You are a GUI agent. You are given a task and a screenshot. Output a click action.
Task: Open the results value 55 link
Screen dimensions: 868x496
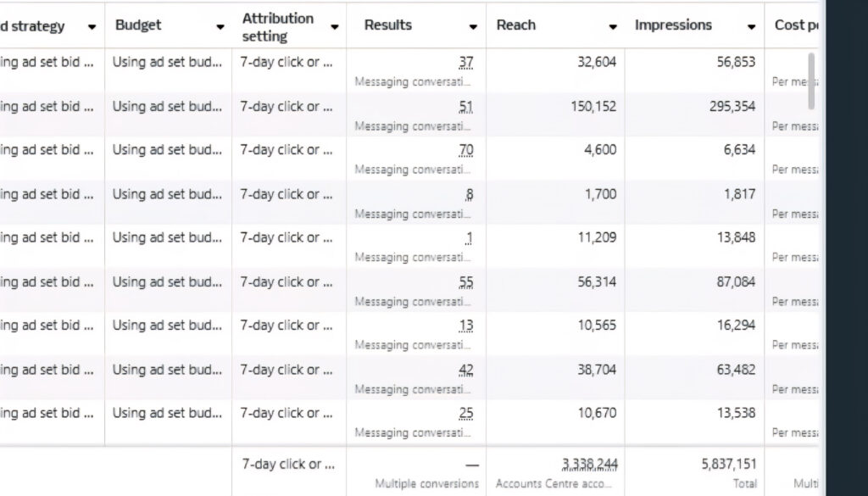[465, 282]
